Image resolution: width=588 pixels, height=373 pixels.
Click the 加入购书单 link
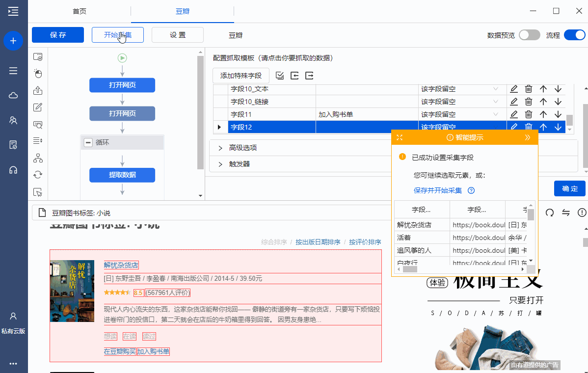(x=153, y=351)
